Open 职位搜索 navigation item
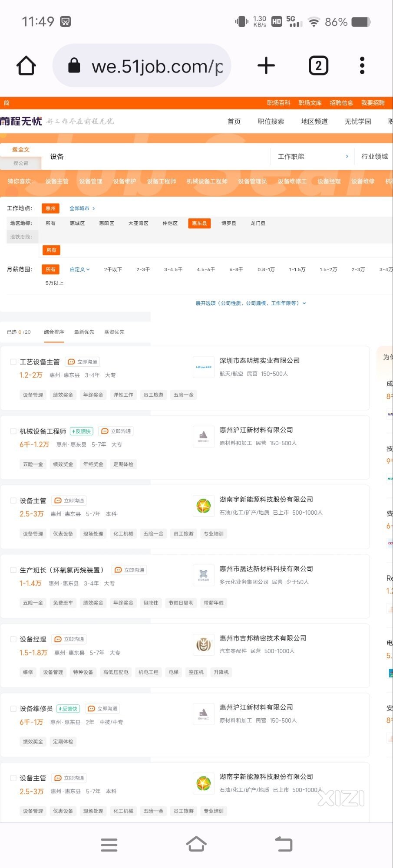Viewport: 393px width, 868px height. [x=271, y=122]
